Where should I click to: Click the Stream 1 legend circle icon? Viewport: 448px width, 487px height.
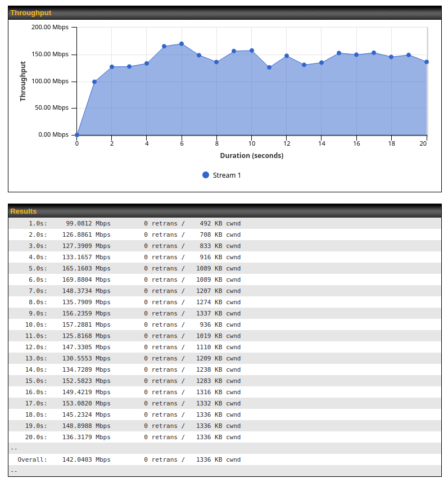click(206, 175)
